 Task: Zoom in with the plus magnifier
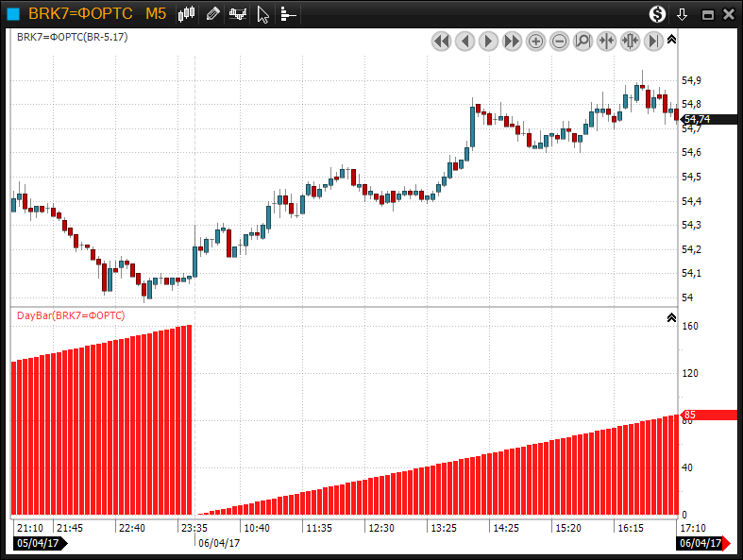(535, 41)
